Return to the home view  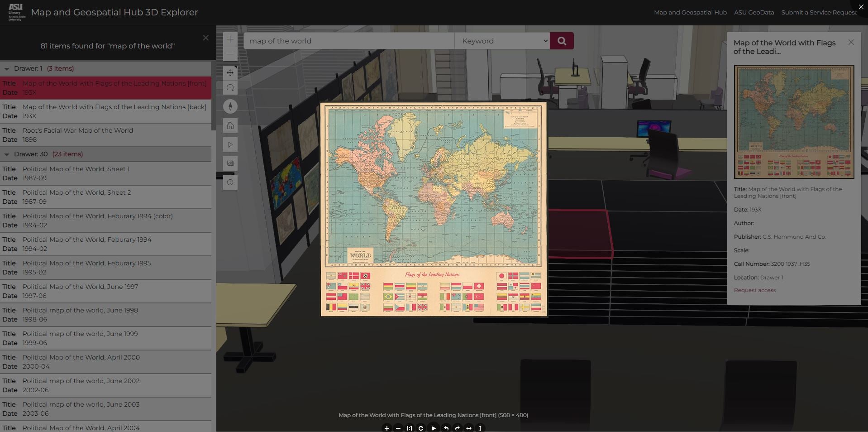[x=230, y=125]
